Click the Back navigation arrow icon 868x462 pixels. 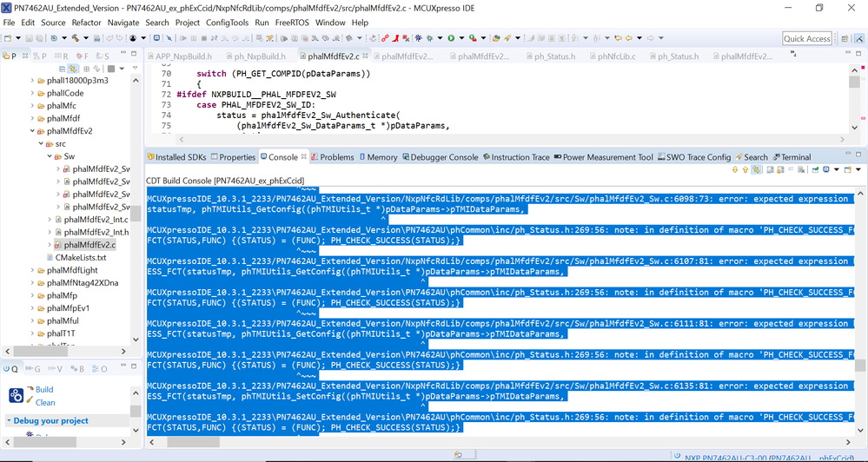pyautogui.click(x=629, y=38)
